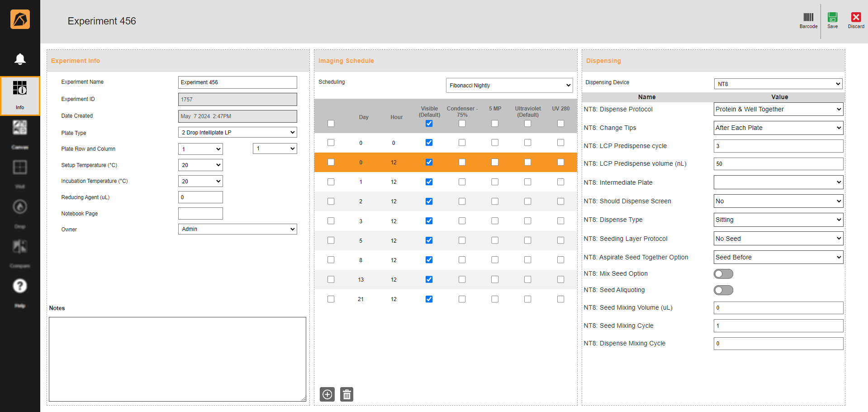Toggle the NT8 Mix Seed Option switch
Image resolution: width=868 pixels, height=412 pixels.
coord(723,274)
